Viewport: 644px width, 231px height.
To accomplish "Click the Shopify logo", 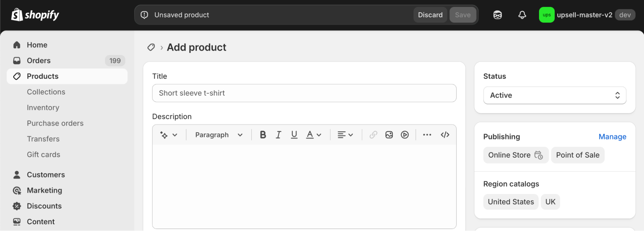I will pos(35,15).
